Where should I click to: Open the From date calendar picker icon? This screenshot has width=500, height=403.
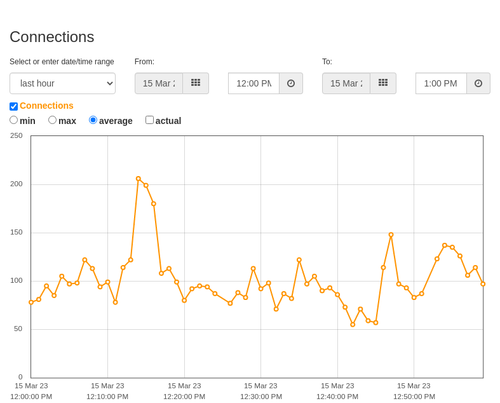196,83
